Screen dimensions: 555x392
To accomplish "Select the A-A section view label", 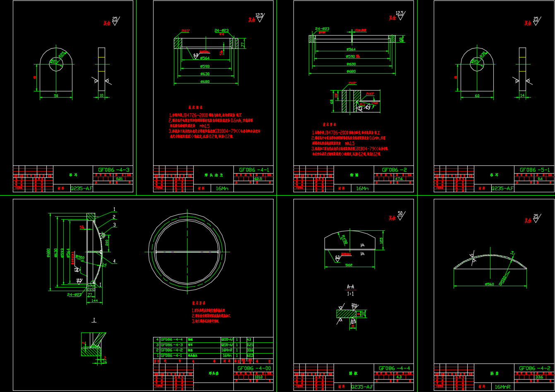I will (x=351, y=287).
